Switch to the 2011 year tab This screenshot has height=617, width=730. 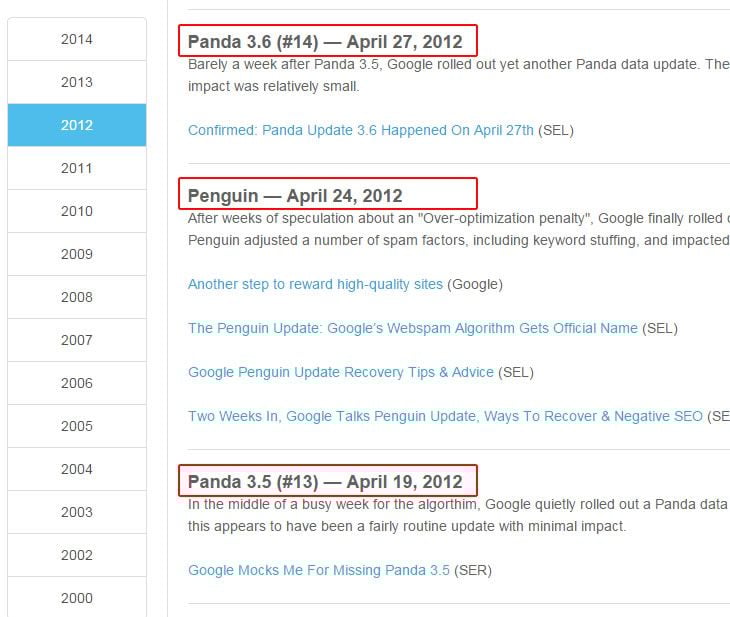pos(77,168)
